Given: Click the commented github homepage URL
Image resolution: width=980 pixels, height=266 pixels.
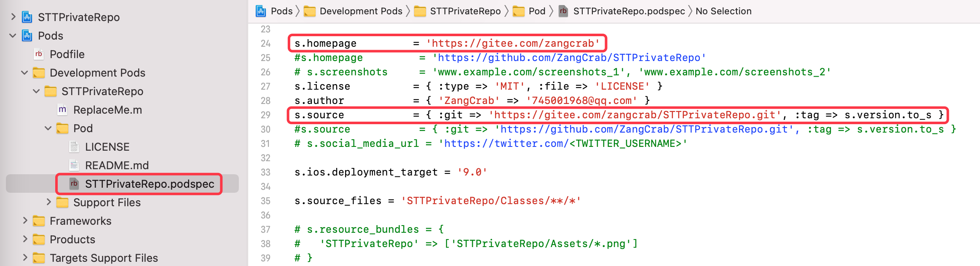Looking at the screenshot, I should 569,58.
